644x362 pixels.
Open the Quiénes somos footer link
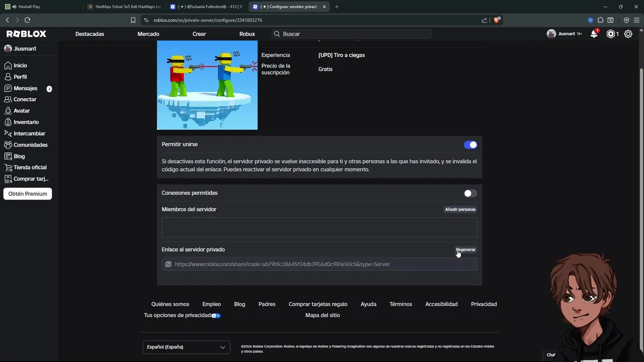pos(170,304)
